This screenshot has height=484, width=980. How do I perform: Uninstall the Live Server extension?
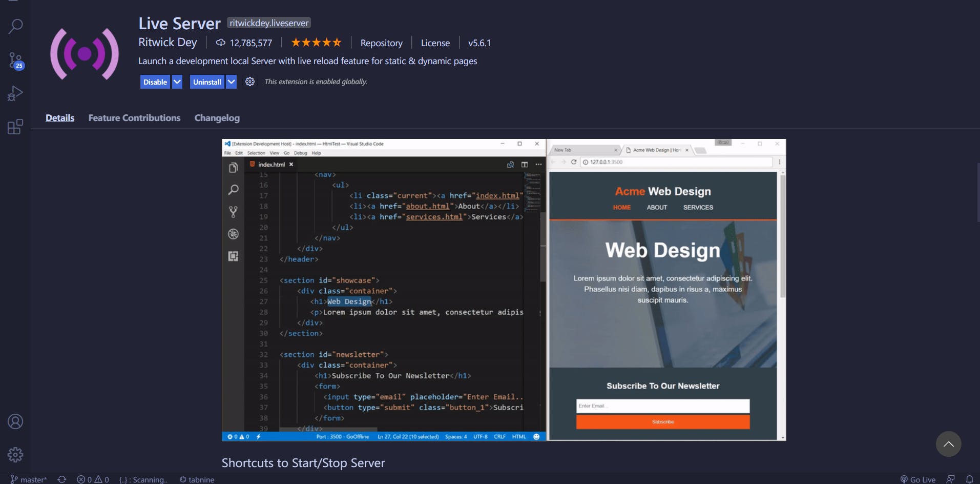coord(207,82)
